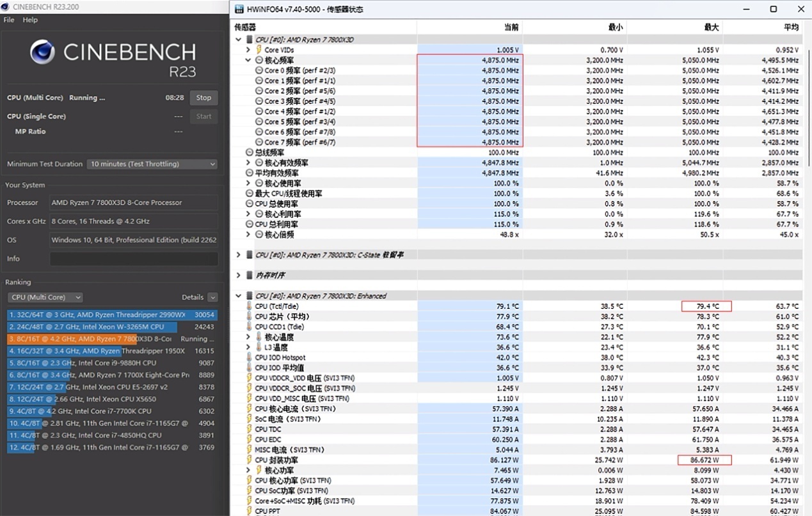Click the lightning icon for CPU 封装功率

[250, 460]
